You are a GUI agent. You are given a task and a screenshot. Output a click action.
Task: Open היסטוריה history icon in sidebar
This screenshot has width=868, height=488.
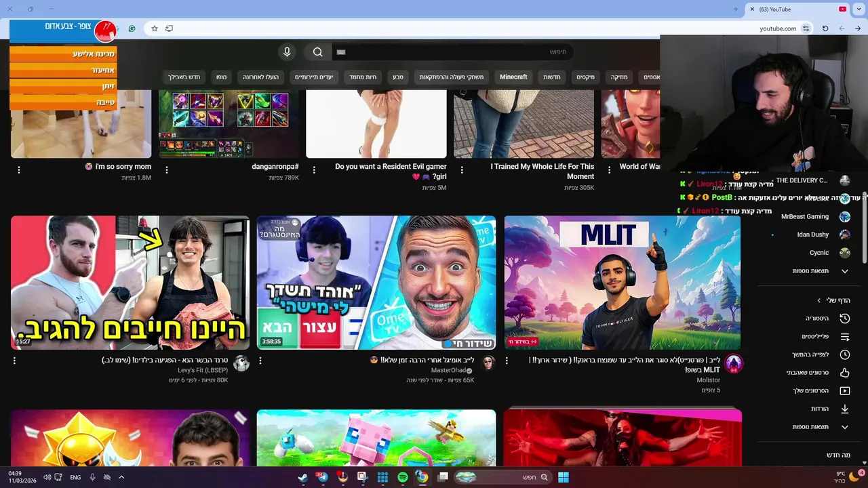point(845,319)
